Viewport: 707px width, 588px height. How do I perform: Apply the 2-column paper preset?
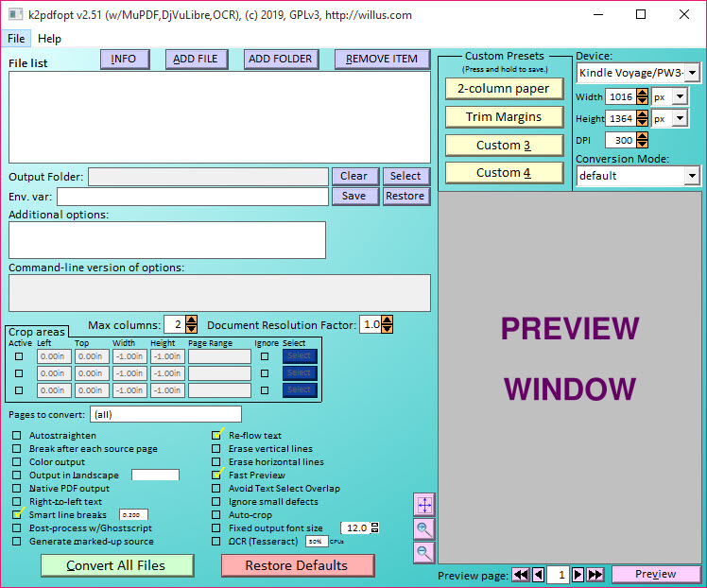click(504, 89)
